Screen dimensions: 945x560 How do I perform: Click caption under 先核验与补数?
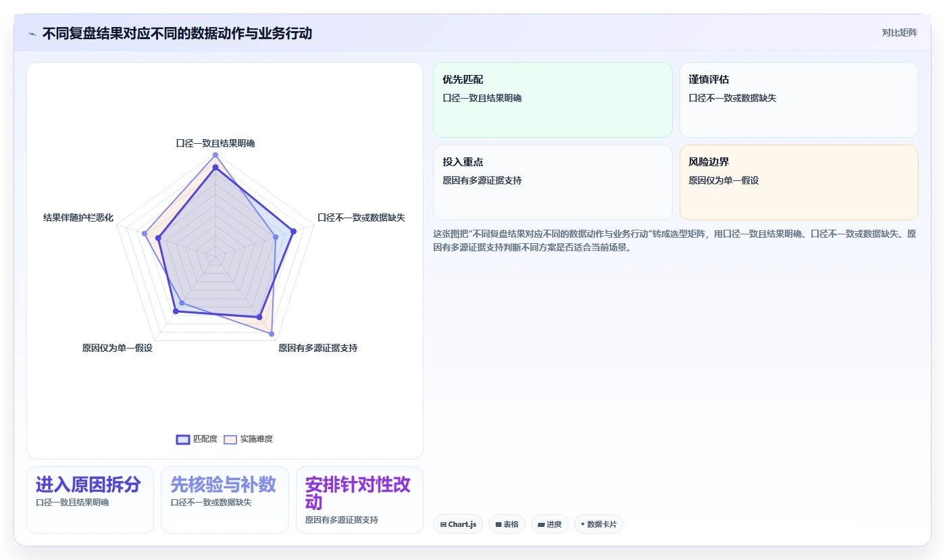coord(211,503)
